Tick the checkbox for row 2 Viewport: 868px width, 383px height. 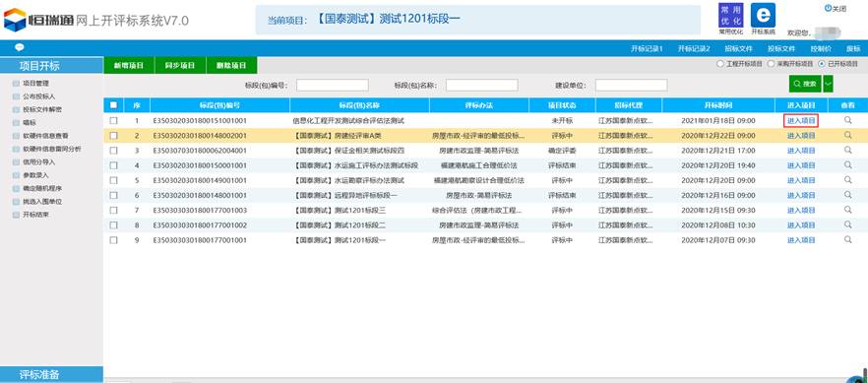pos(113,135)
